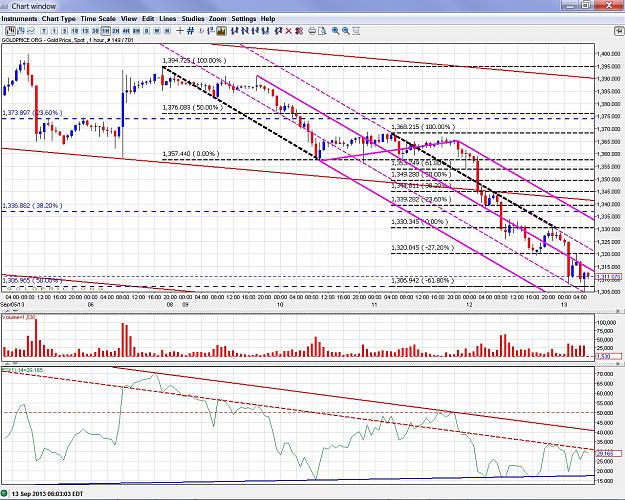
Task: Select daily (D) time scale button
Action: point(147,31)
